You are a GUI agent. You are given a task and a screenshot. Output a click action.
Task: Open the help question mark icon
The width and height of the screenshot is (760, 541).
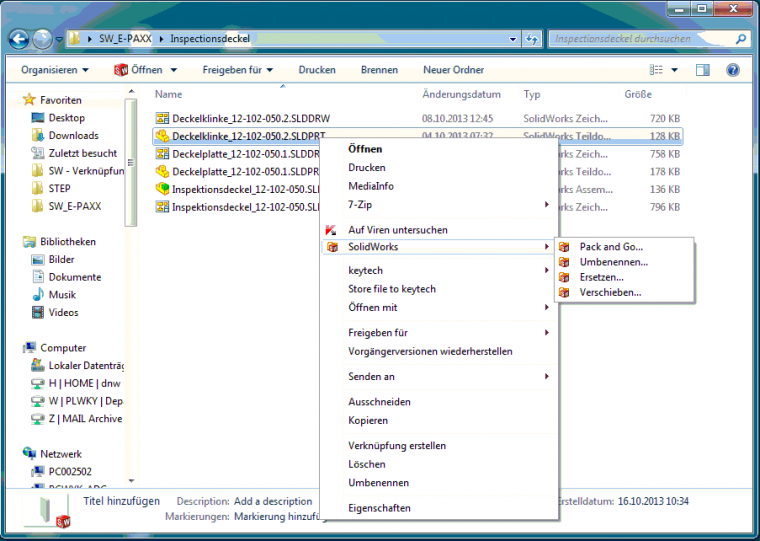pyautogui.click(x=733, y=70)
